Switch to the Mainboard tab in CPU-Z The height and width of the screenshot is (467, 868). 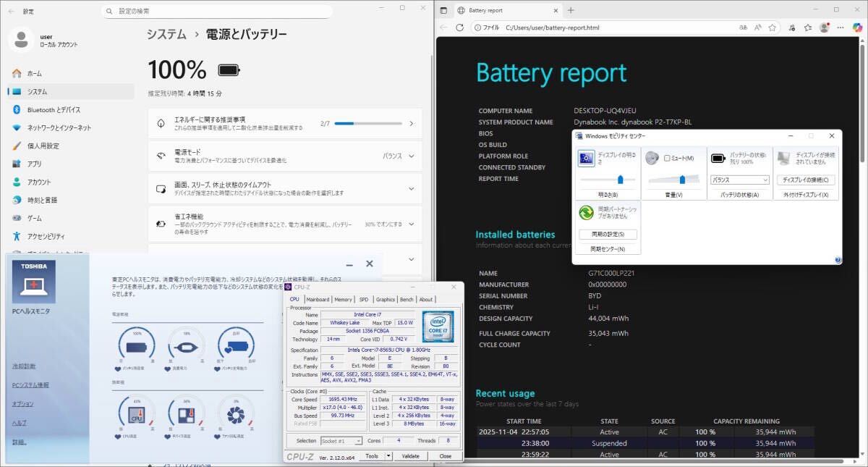tap(317, 299)
